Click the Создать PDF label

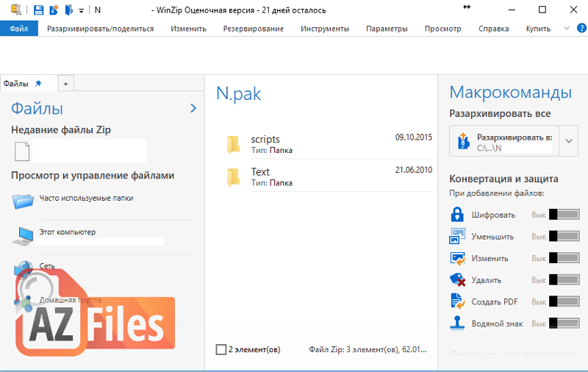494,302
